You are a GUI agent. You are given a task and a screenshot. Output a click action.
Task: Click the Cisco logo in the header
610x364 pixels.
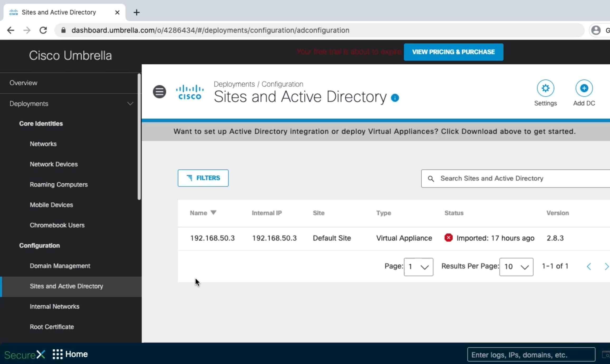coord(190,92)
